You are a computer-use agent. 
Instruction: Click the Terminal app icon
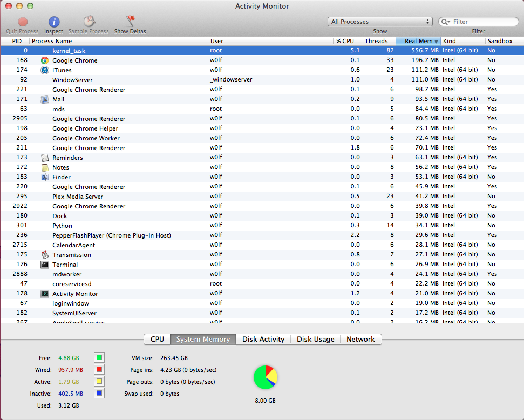point(45,265)
